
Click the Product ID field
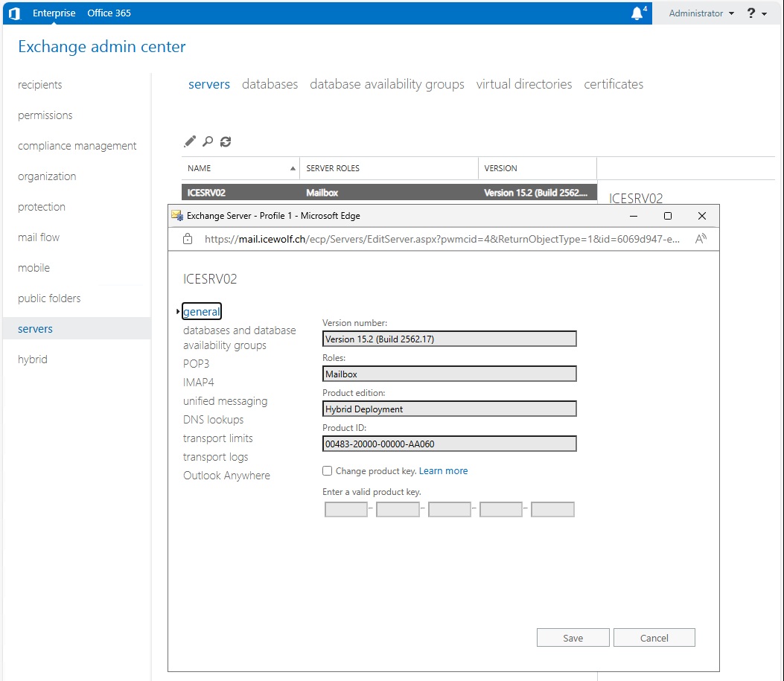coord(450,444)
